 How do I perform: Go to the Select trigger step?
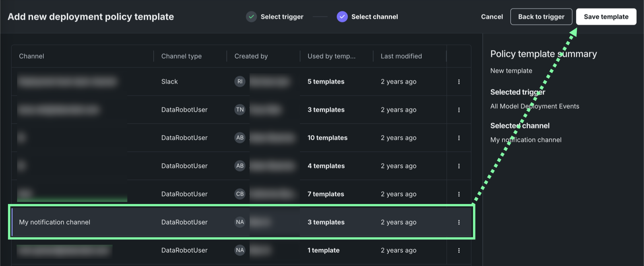[275, 17]
